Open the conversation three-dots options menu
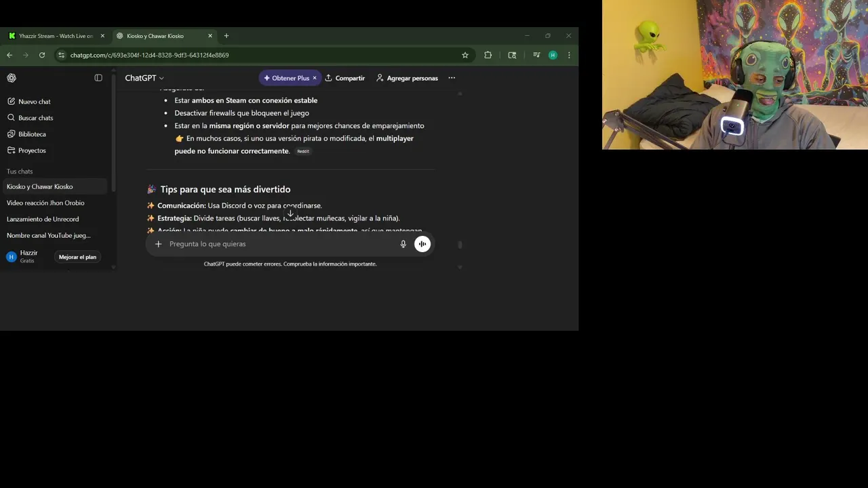Image resolution: width=868 pixels, height=488 pixels. (x=452, y=78)
